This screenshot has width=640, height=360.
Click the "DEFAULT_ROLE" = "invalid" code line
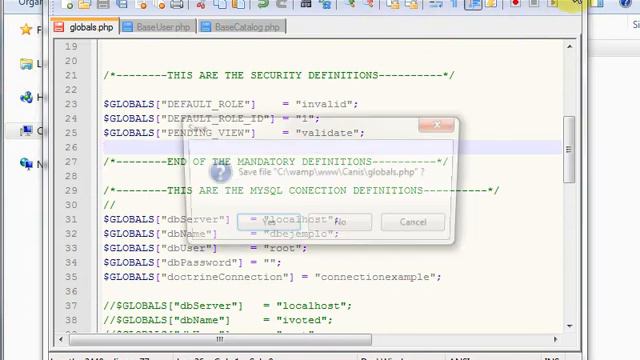pos(231,104)
